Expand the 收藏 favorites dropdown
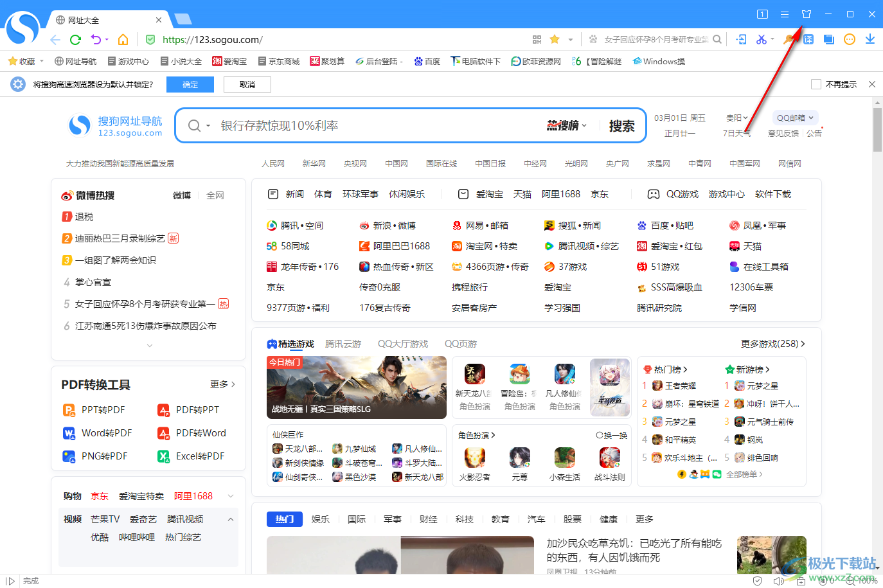Viewport: 883px width, 588px height. [42, 61]
